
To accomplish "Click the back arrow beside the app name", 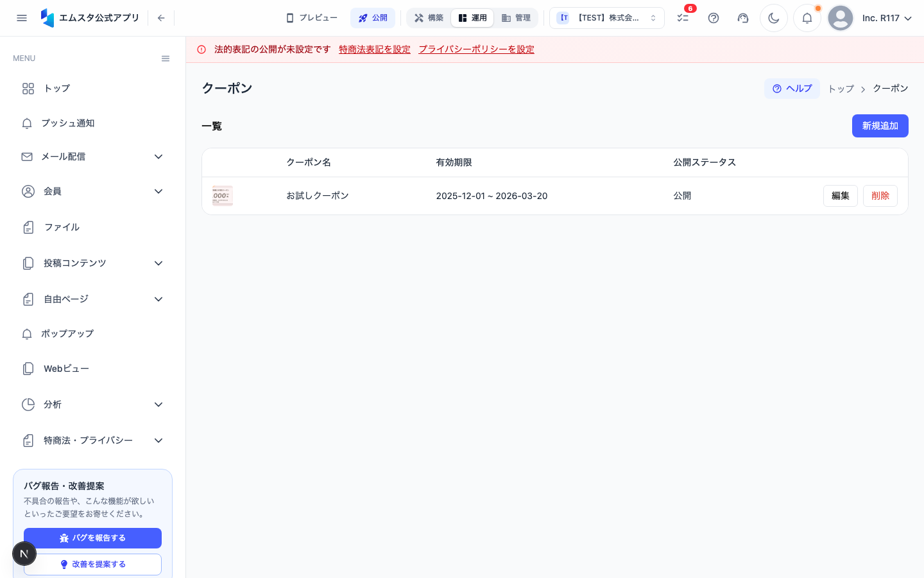I will point(161,18).
